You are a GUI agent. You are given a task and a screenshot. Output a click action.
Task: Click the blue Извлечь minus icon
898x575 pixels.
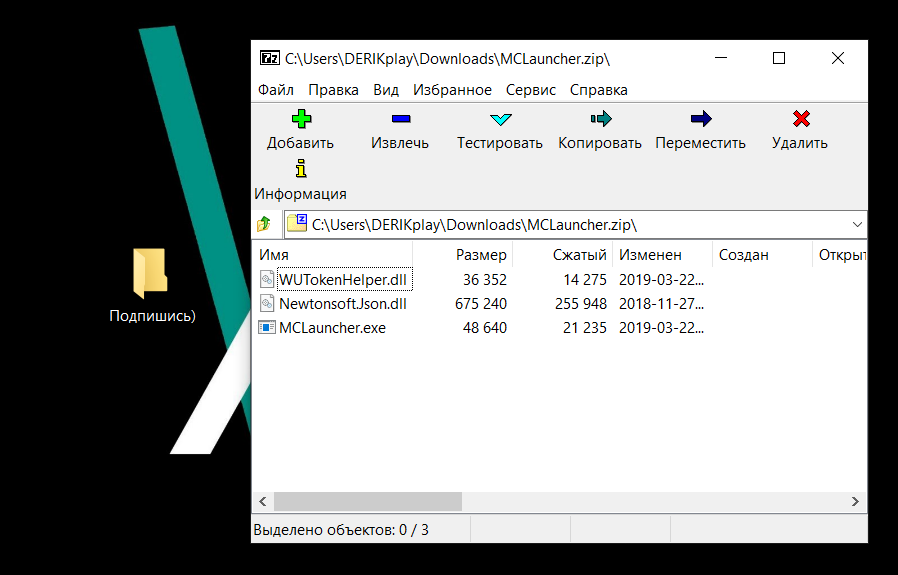[401, 119]
